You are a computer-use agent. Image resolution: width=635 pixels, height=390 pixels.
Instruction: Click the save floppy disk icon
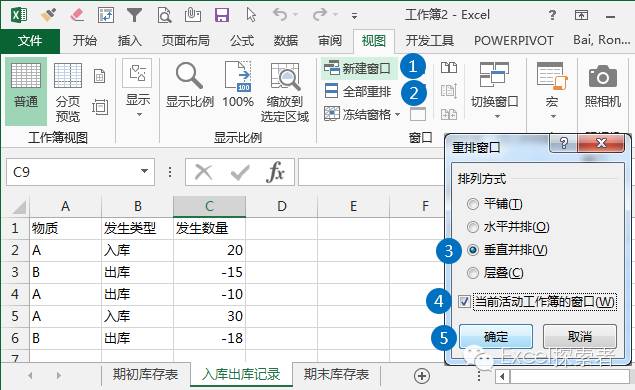click(x=222, y=15)
